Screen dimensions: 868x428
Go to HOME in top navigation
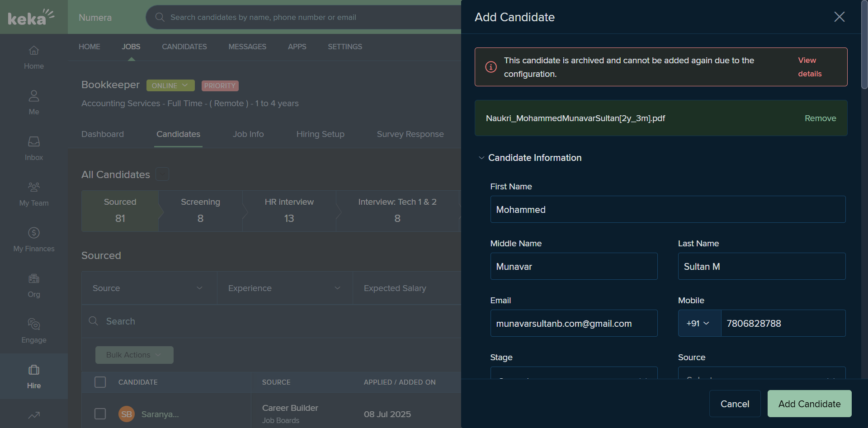pyautogui.click(x=90, y=47)
